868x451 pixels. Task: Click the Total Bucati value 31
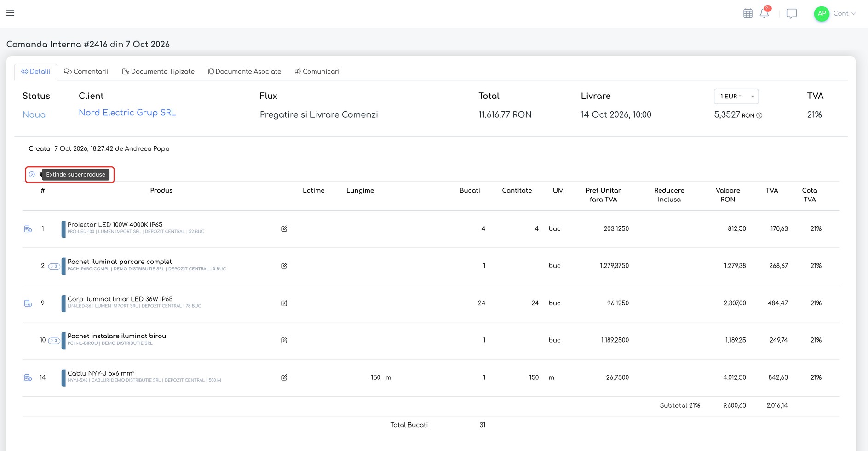[483, 425]
